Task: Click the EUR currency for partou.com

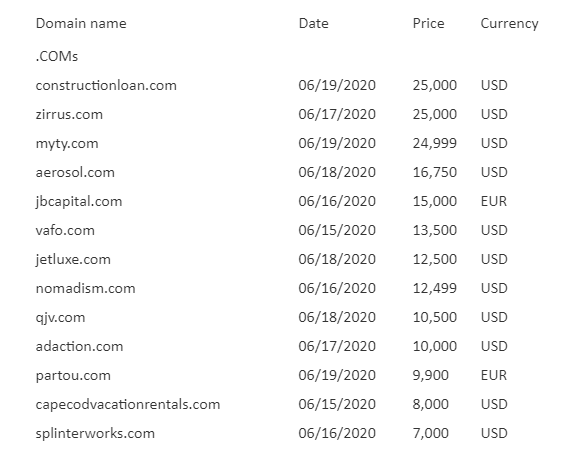Action: click(494, 375)
